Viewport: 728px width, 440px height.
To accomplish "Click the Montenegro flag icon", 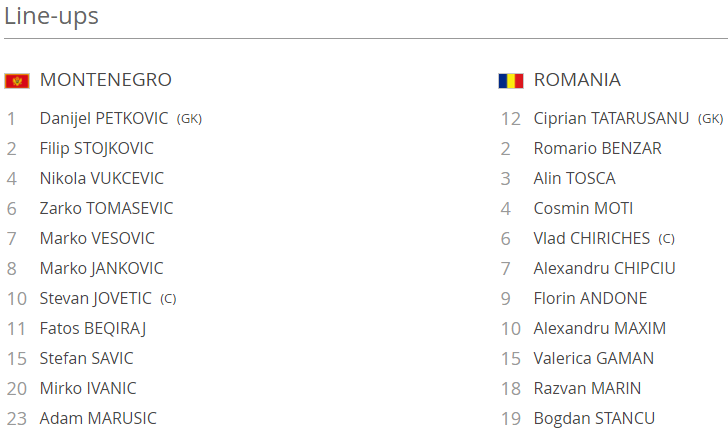I will (x=17, y=81).
